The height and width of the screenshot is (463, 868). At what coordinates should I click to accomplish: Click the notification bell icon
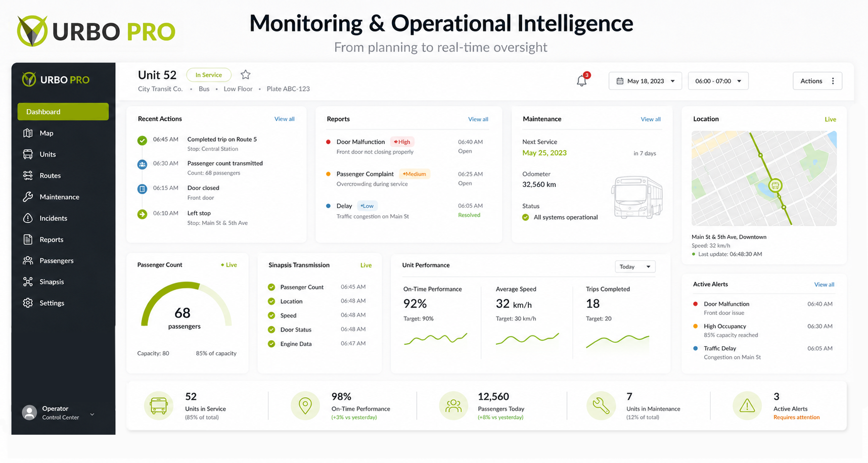tap(582, 80)
